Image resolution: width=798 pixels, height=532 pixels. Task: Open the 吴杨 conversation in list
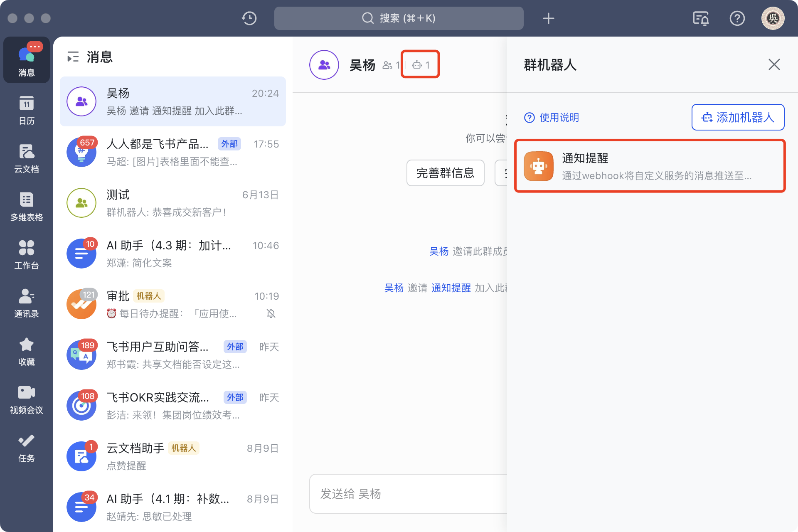coord(173,101)
